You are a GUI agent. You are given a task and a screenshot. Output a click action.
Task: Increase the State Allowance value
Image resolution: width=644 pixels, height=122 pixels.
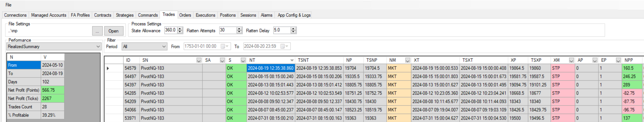tap(180, 29)
